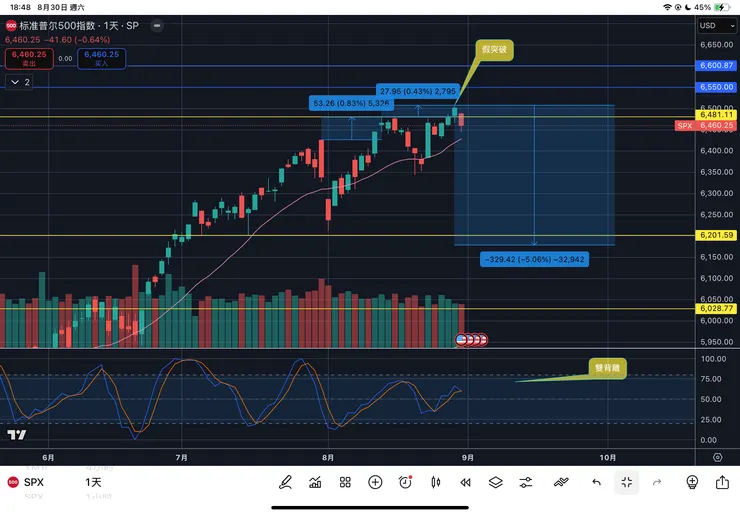Tap the 7月 label on the time axis
This screenshot has height=514, width=740.
[x=181, y=457]
